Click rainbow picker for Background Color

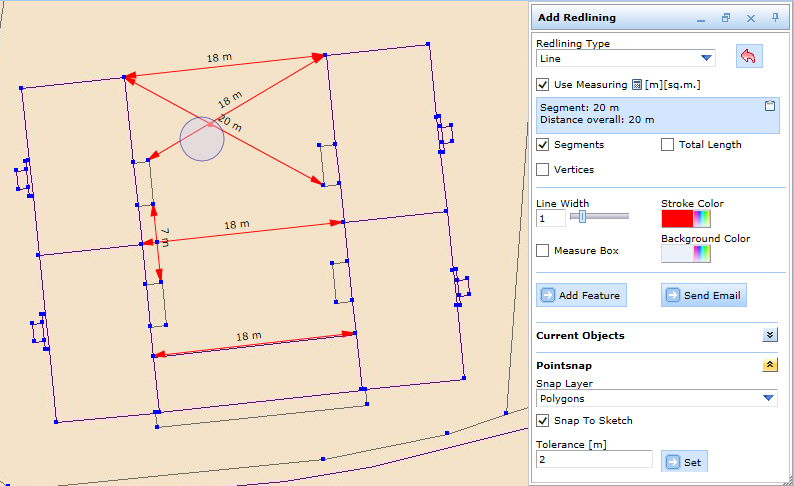[x=702, y=254]
